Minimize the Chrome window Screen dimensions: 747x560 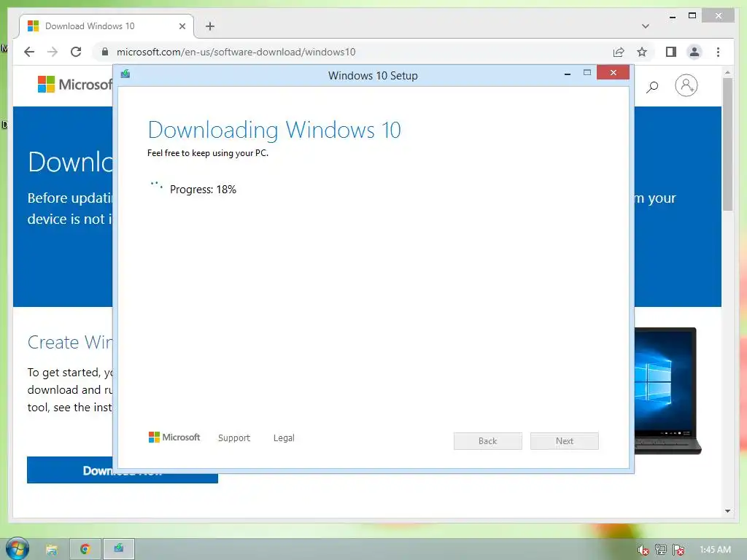pyautogui.click(x=673, y=17)
